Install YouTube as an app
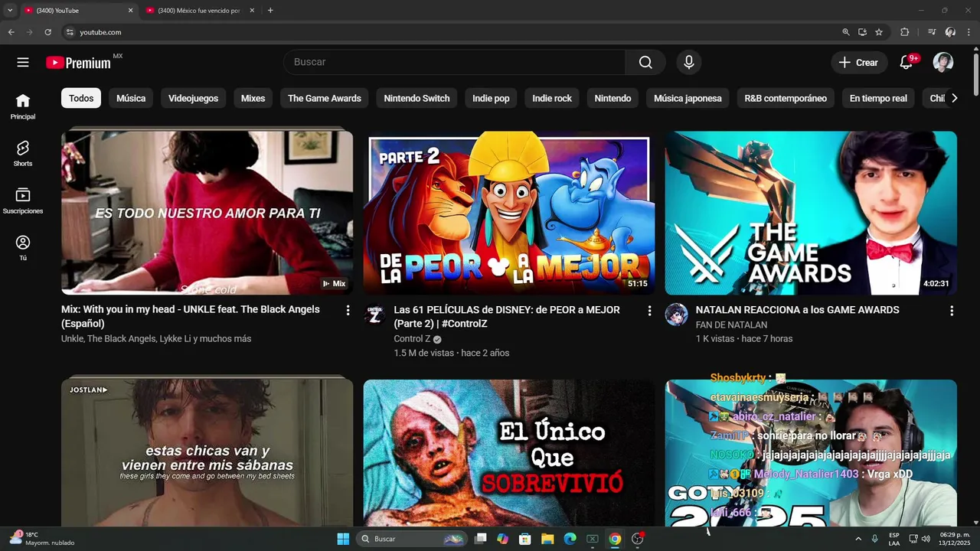Viewport: 980px width, 551px height. click(862, 32)
